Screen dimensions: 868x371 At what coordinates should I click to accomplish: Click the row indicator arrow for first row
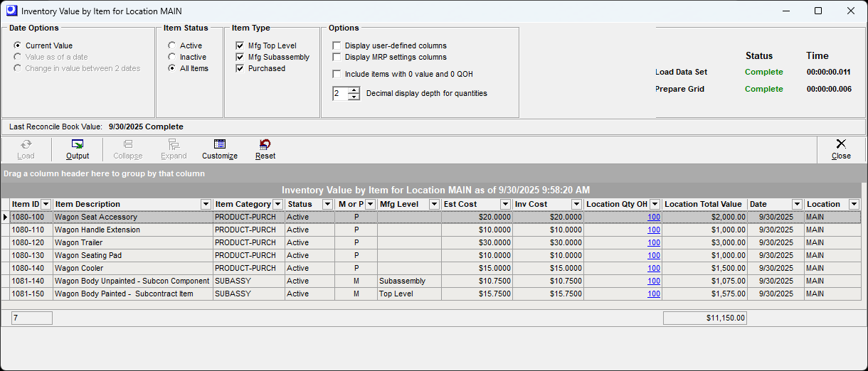(x=6, y=217)
